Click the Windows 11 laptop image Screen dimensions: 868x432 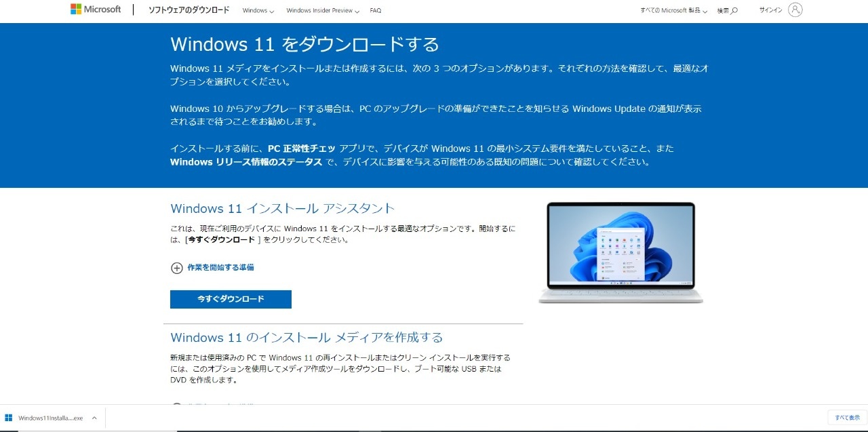point(620,252)
